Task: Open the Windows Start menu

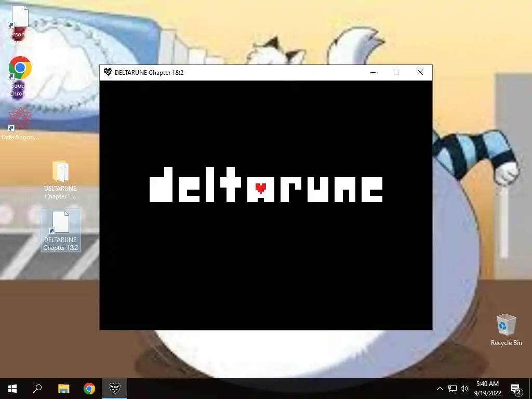Action: pyautogui.click(x=12, y=389)
